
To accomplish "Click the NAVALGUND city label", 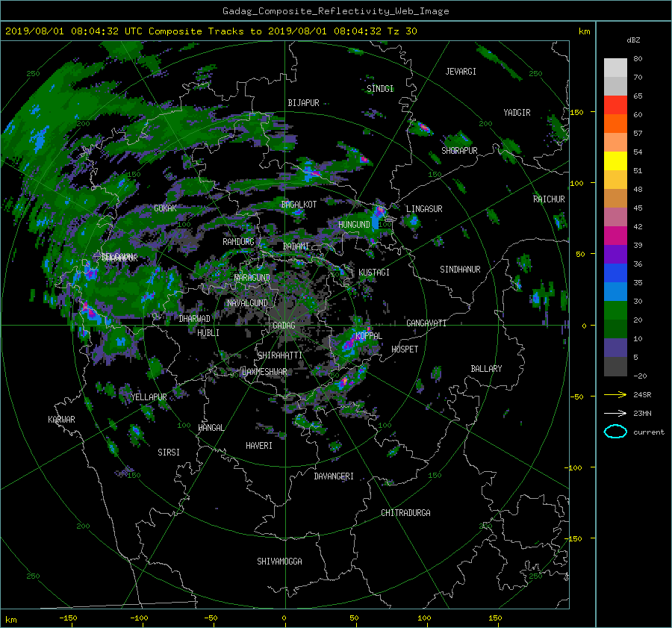I will point(247,303).
